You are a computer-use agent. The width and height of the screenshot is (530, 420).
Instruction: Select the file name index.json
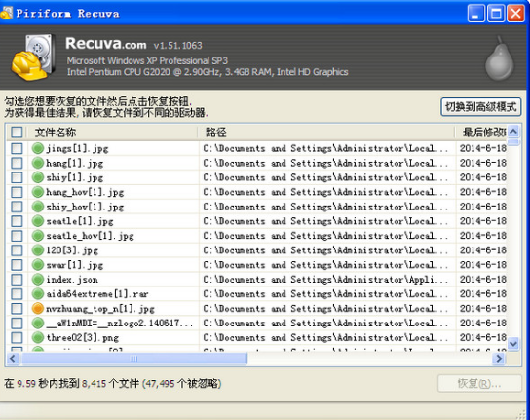click(x=72, y=280)
